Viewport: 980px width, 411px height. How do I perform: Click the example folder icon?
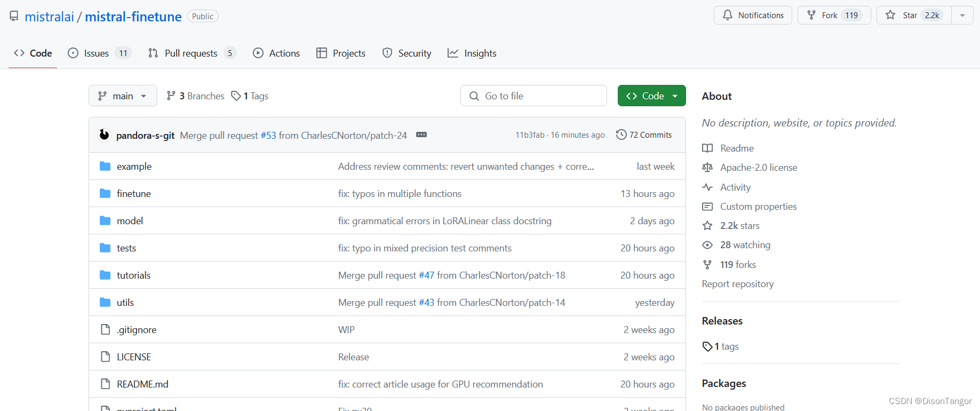point(105,167)
